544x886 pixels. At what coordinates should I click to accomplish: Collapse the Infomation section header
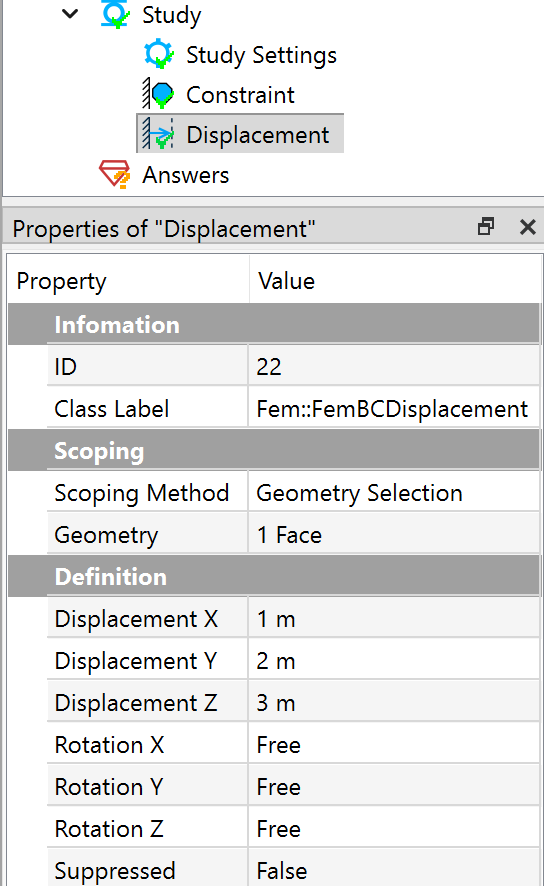tap(274, 324)
